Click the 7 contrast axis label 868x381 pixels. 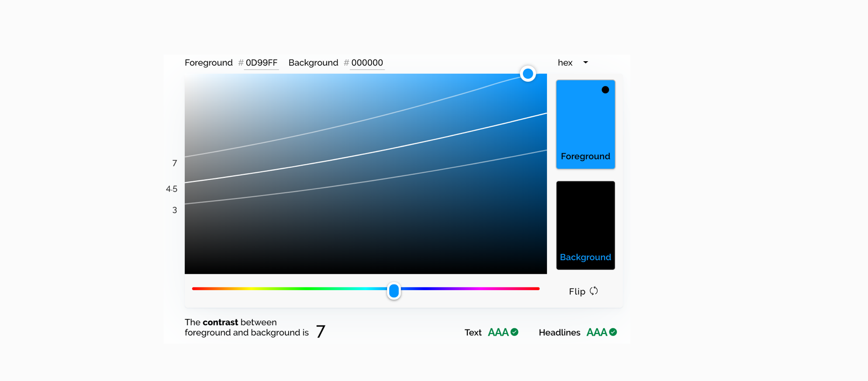[175, 163]
